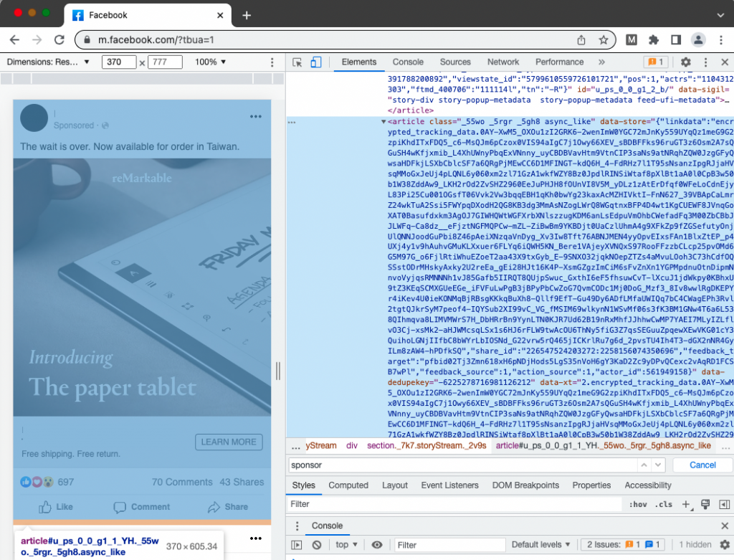The image size is (734, 560).
Task: Click the browser forward arrow
Action: [x=37, y=40]
